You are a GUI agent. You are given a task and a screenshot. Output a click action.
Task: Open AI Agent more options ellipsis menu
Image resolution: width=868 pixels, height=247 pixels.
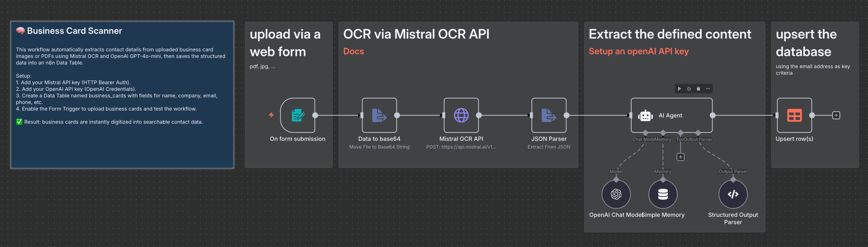(x=708, y=89)
